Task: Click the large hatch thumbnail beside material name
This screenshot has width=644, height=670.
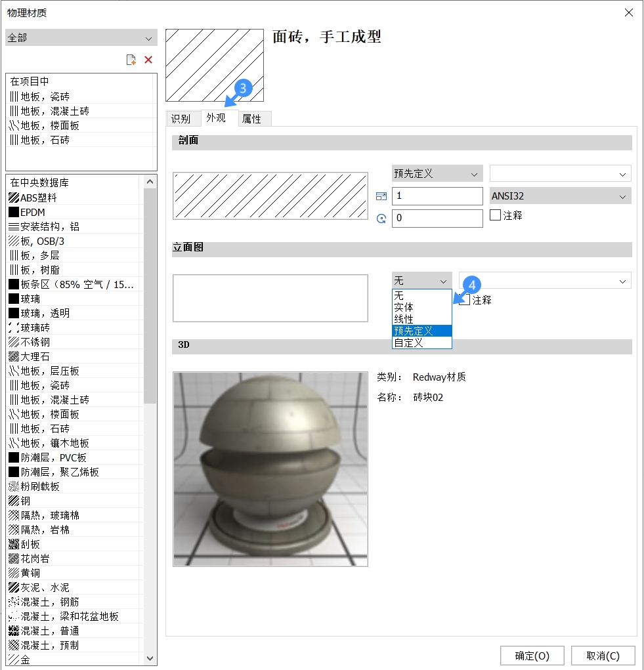Action: (215, 65)
